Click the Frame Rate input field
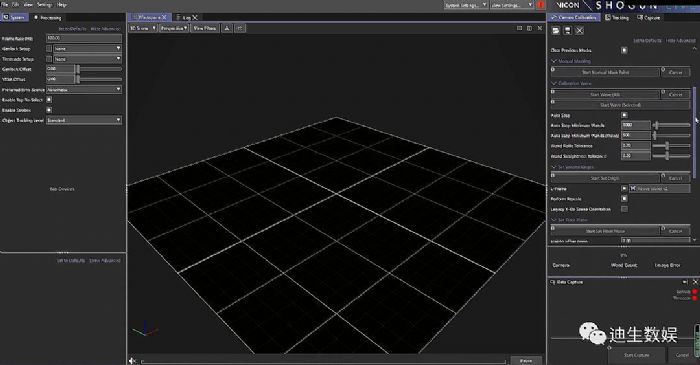This screenshot has width=700, height=365. 84,38
